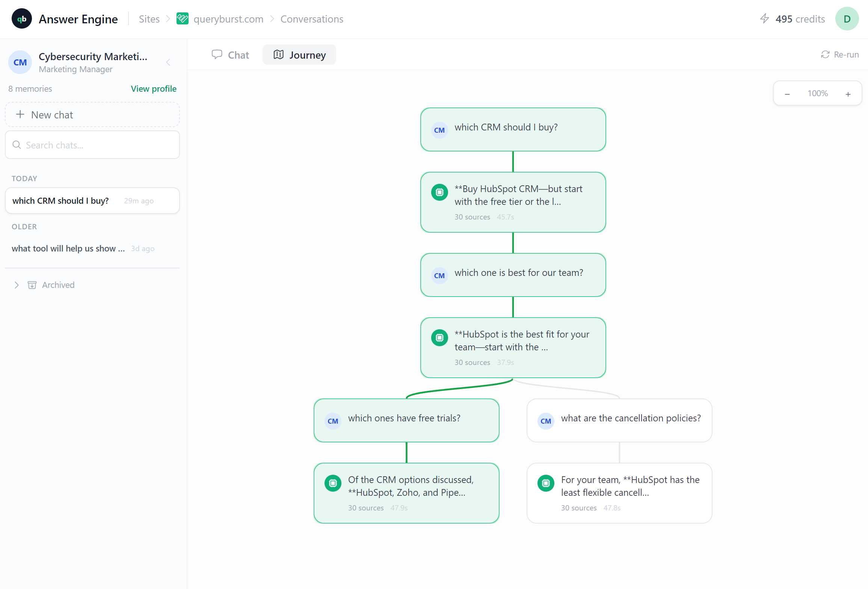868x589 pixels.
Task: Click '30 sources' on the 47.9s answer
Action: pyautogui.click(x=366, y=508)
